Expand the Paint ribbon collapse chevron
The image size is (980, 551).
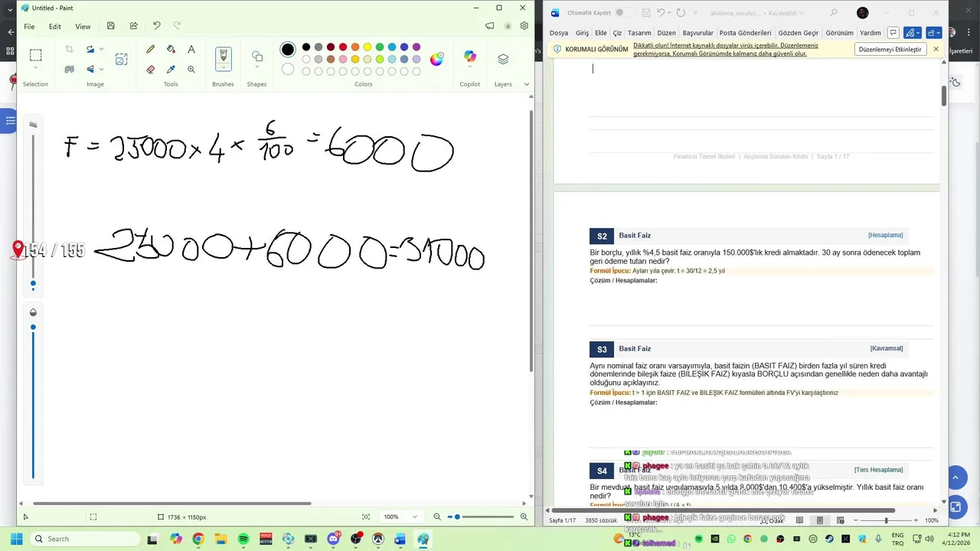click(527, 84)
